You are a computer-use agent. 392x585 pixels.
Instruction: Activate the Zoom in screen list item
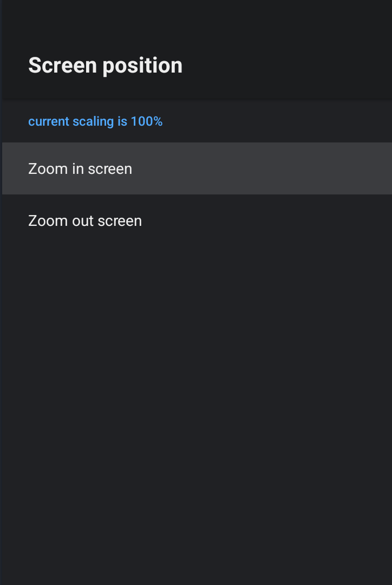coord(80,169)
